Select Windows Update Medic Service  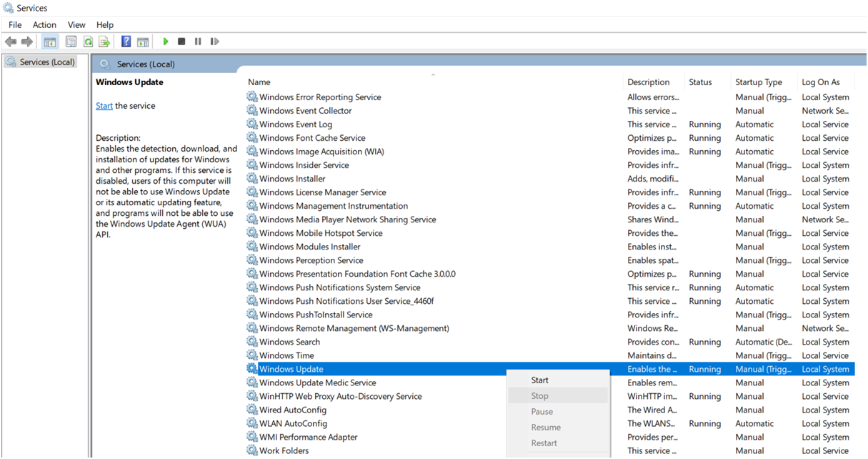point(318,382)
